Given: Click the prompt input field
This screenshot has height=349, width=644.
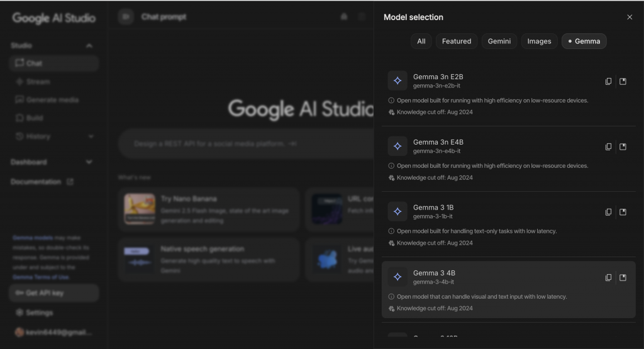Looking at the screenshot, I should (x=247, y=144).
